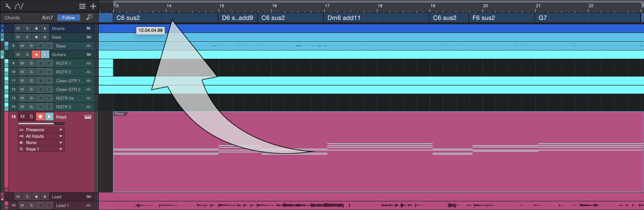Collapse the Guitars folder triangle
Viewport: 644px width, 210px height.
point(2,57)
